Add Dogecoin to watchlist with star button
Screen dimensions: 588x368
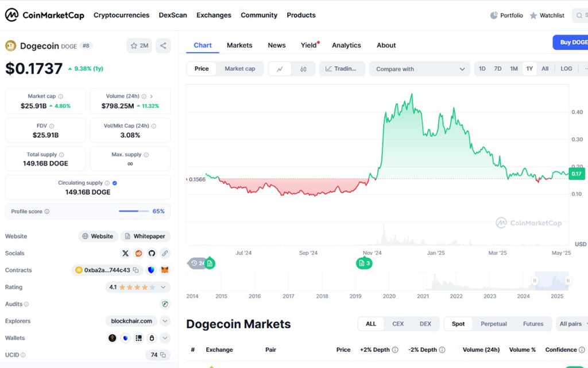[139, 46]
